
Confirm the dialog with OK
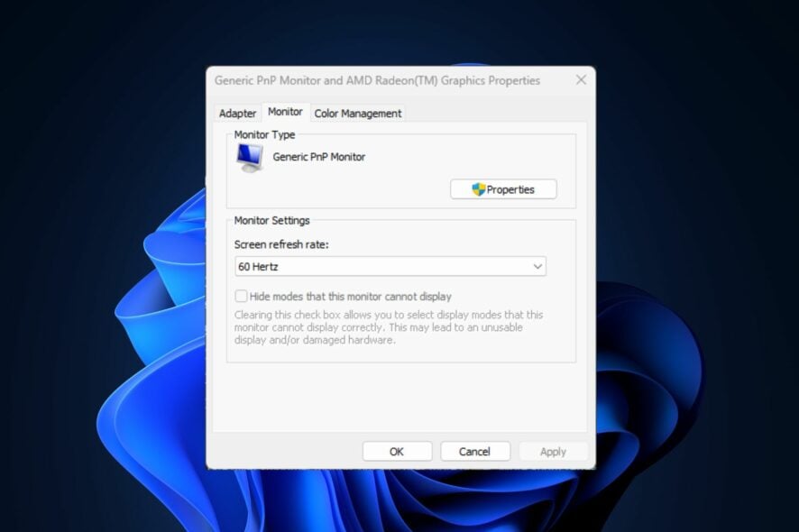pos(397,452)
